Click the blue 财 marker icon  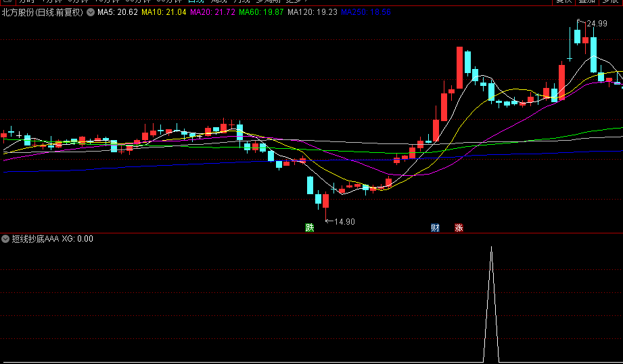pyautogui.click(x=435, y=228)
